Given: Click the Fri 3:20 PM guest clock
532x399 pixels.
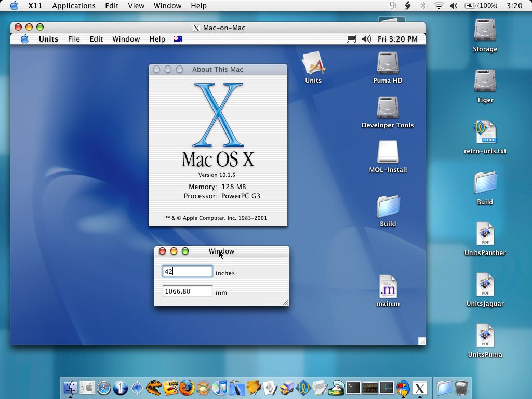Looking at the screenshot, I should coord(397,39).
